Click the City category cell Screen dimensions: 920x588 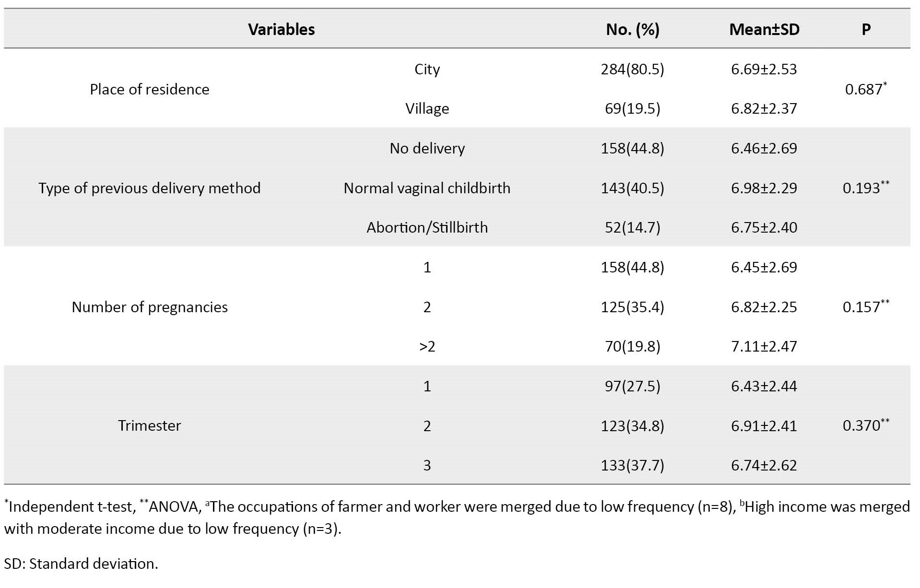click(x=427, y=70)
